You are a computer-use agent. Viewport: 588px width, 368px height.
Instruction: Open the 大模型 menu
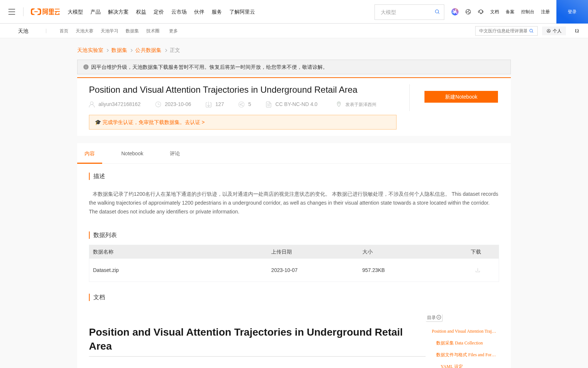tap(75, 12)
